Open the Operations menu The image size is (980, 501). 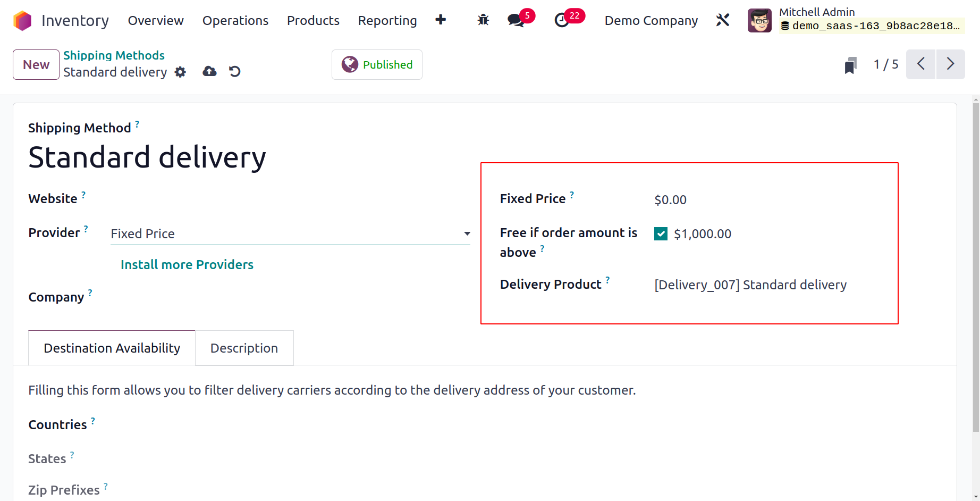click(x=235, y=21)
